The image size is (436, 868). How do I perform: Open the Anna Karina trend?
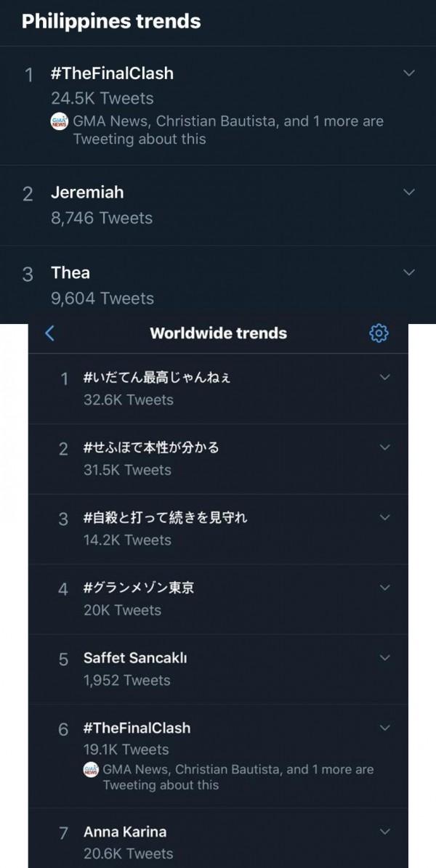[x=125, y=832]
